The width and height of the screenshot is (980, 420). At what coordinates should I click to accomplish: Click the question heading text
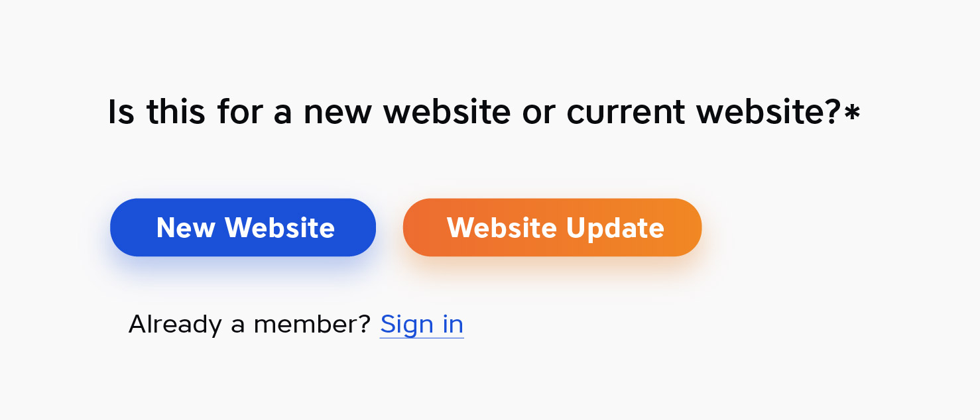point(483,111)
